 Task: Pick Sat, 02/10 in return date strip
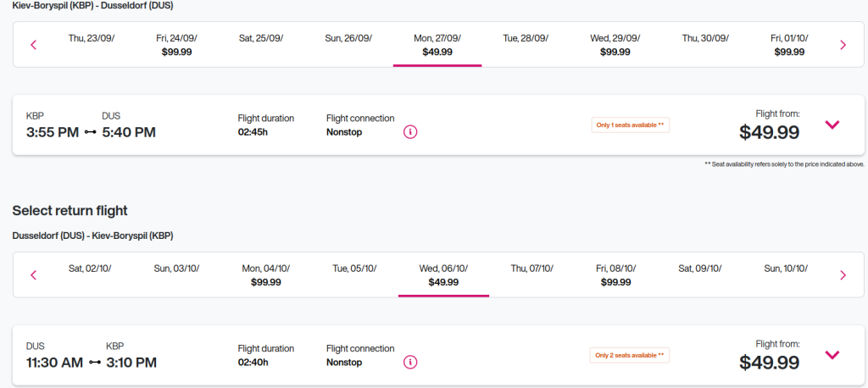[x=90, y=269]
